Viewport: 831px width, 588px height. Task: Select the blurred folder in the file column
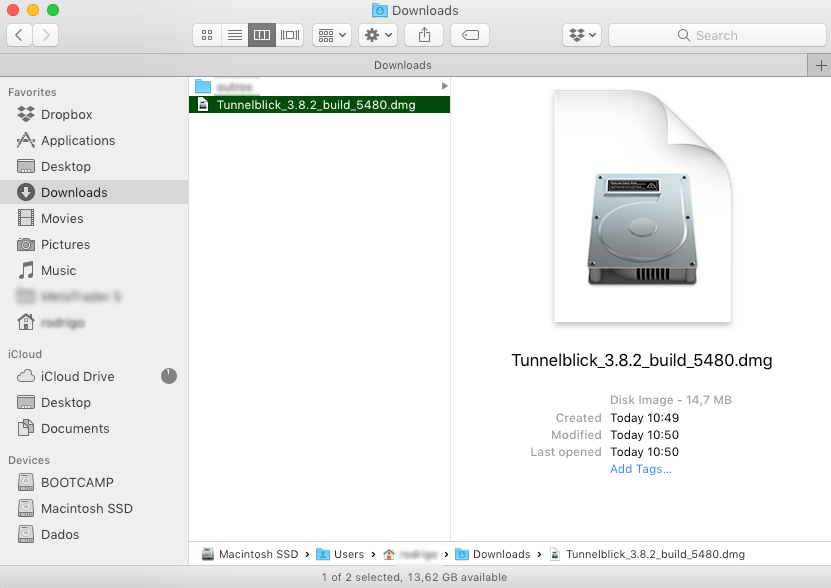pyautogui.click(x=319, y=86)
